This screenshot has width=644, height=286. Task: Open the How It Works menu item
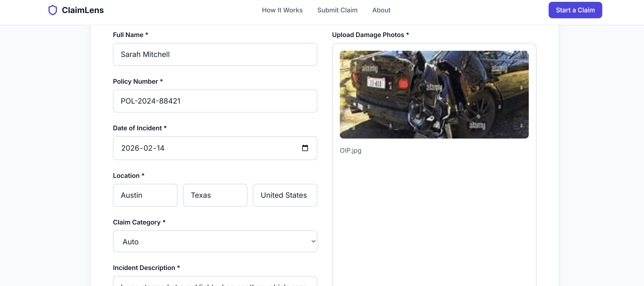point(282,10)
